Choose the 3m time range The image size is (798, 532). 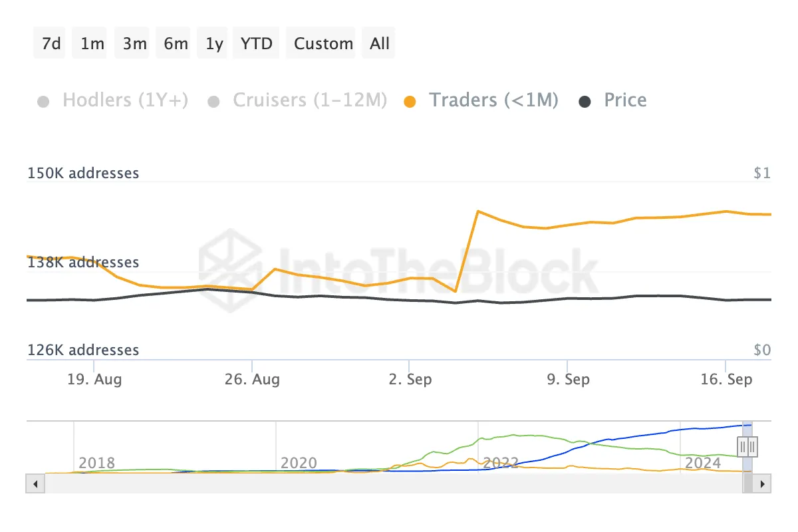[134, 44]
